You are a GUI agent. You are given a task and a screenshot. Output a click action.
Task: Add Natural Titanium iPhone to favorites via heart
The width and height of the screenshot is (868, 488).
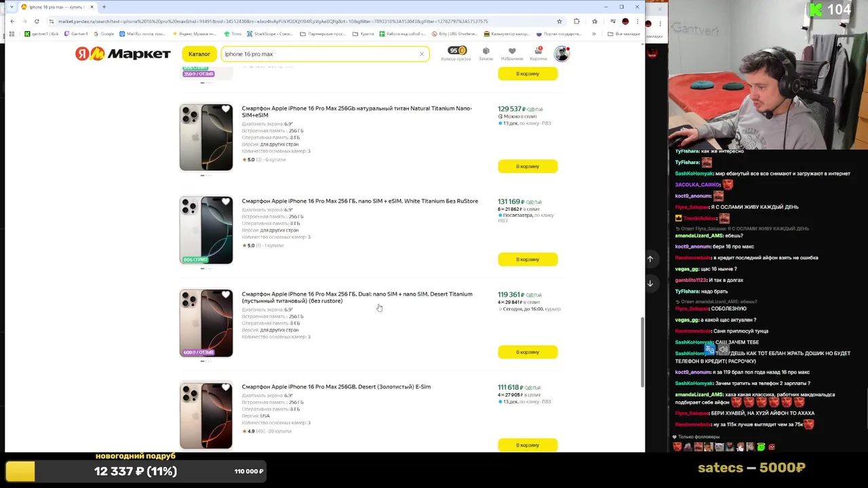pyautogui.click(x=226, y=109)
